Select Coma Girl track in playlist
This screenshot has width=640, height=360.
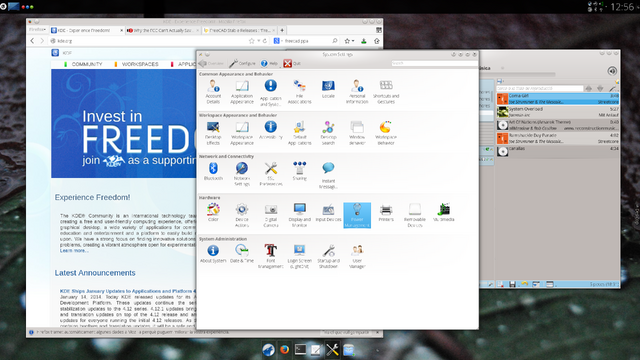point(558,98)
